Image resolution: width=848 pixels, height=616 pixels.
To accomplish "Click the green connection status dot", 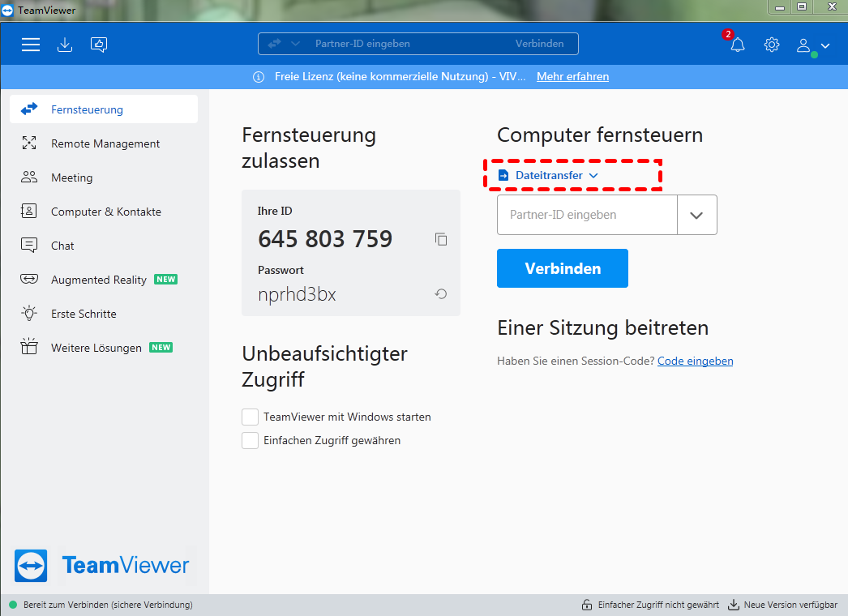I will [13, 605].
